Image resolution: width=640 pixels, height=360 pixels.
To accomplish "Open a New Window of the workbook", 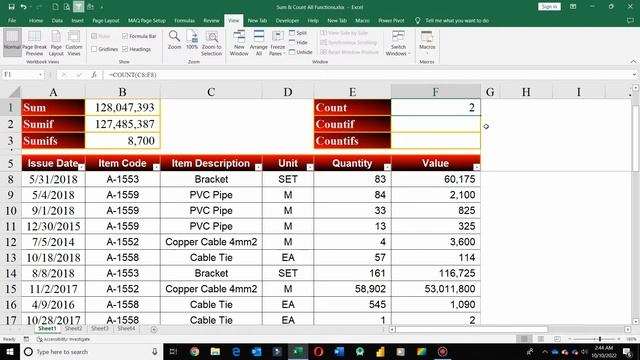I will point(239,42).
